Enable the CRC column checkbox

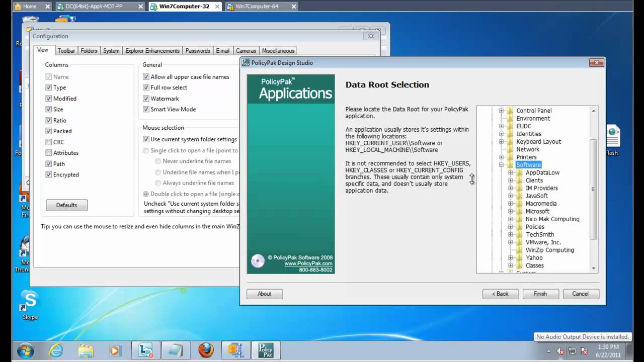coord(48,142)
